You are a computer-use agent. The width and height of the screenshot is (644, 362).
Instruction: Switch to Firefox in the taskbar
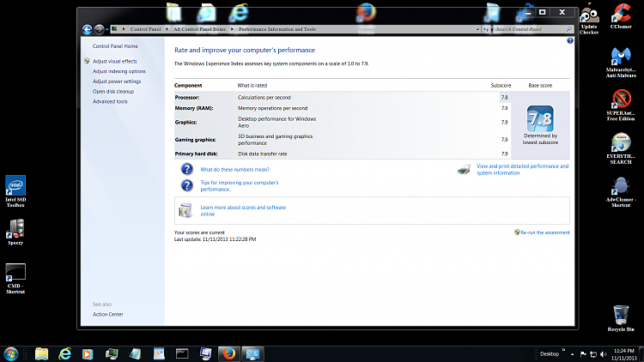point(228,353)
